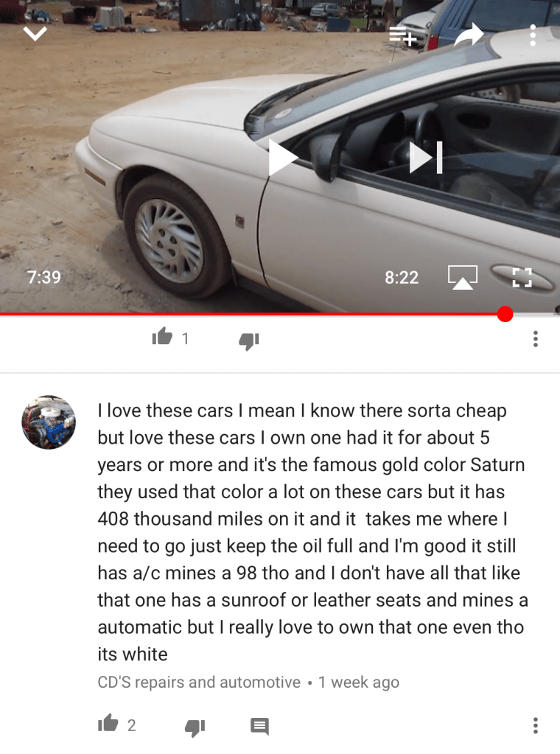560x754 pixels.
Task: Skip to next video
Action: coord(425,157)
